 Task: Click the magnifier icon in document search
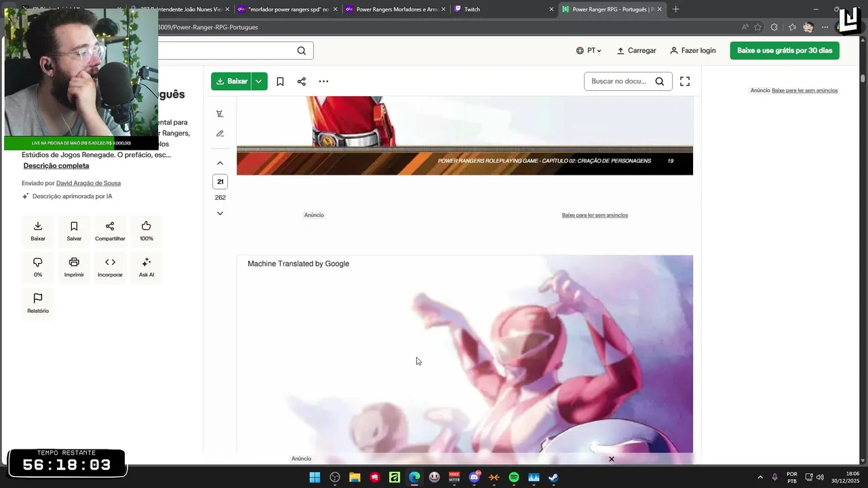point(659,81)
